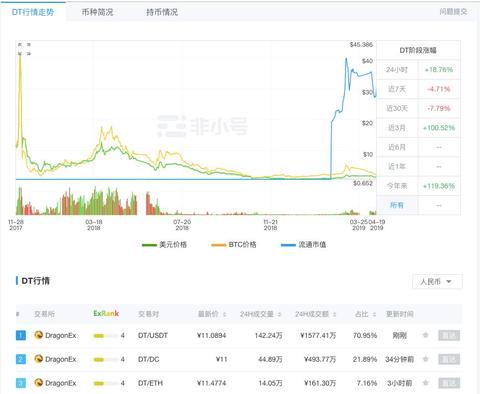Click the +18.76% 24-hour change value
Screen dimensions: 480x394
pyautogui.click(x=439, y=70)
